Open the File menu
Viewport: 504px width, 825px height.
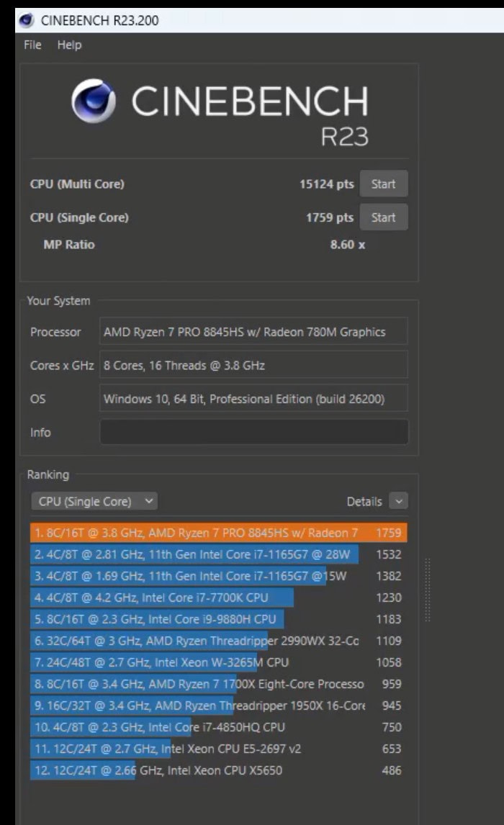tap(32, 45)
